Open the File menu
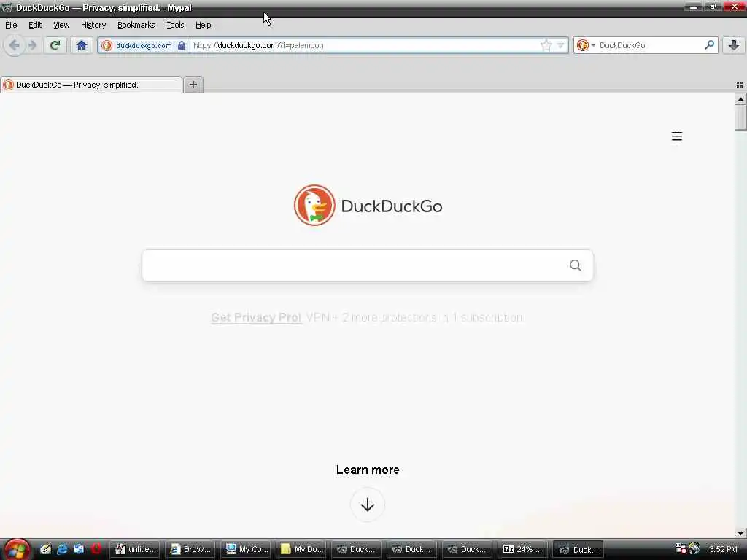This screenshot has width=747, height=560. [x=11, y=25]
